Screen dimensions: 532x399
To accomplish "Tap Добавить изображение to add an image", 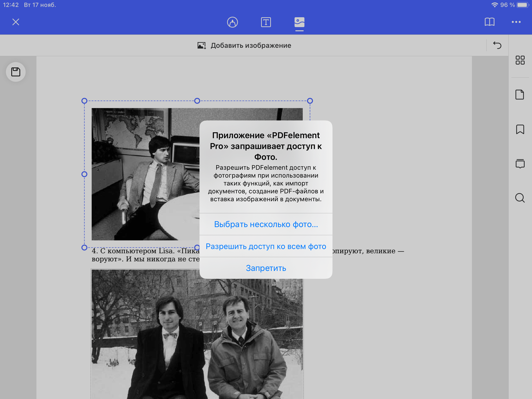I will pyautogui.click(x=244, y=46).
